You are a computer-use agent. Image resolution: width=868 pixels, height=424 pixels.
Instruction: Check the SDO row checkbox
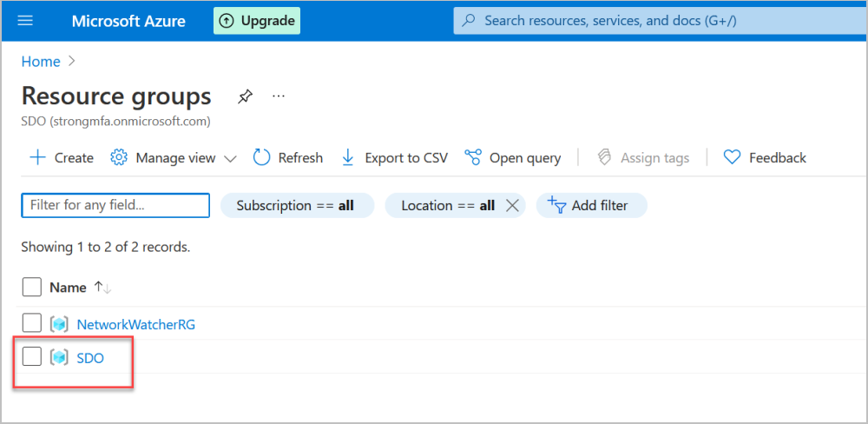[x=31, y=356]
